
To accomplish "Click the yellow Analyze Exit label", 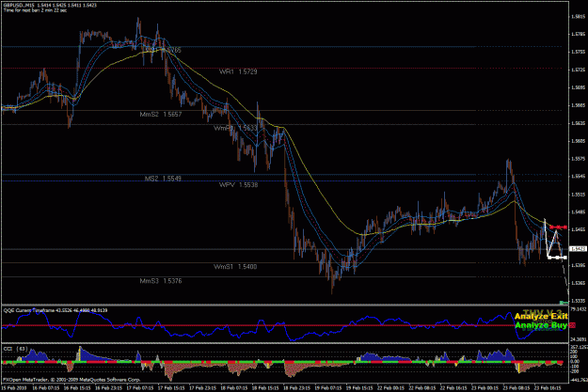I will (541, 317).
